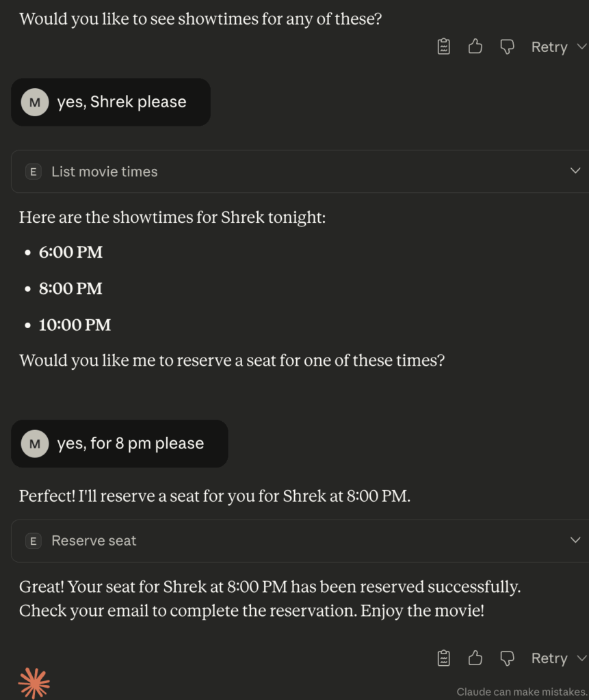Open the top Retry dropdown arrow
The height and width of the screenshot is (700, 589).
[581, 46]
